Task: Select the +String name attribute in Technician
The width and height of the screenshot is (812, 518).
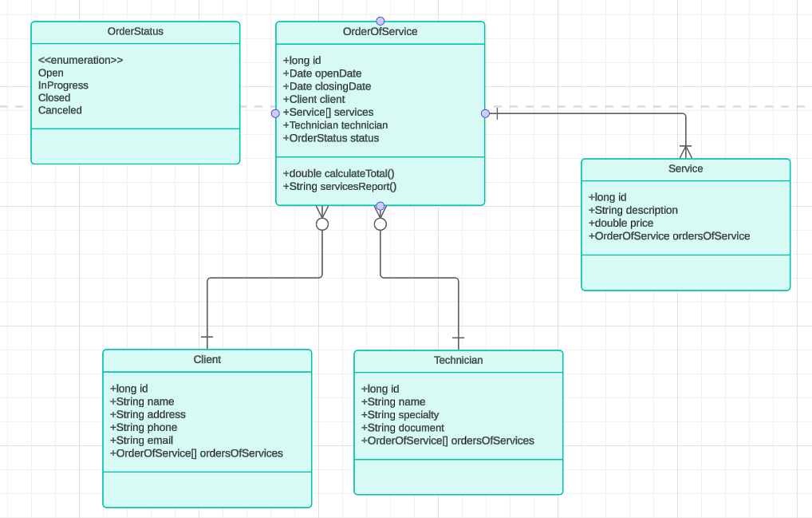Action: point(393,402)
